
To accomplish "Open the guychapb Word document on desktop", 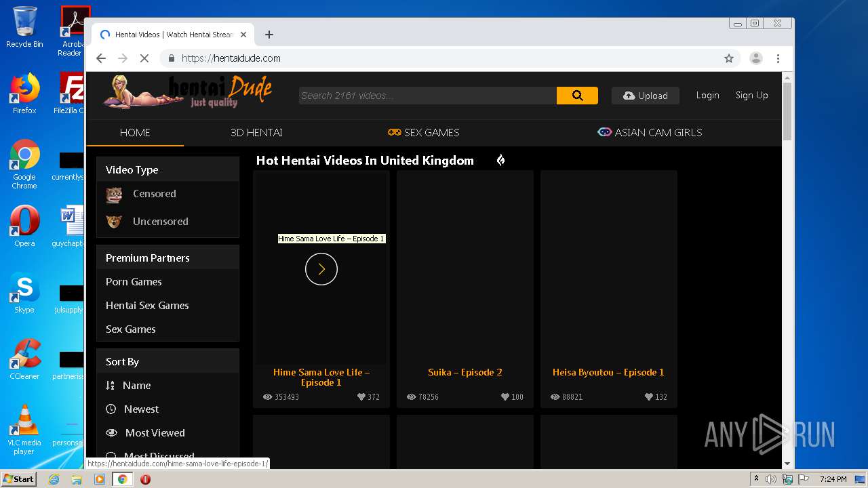I will [x=68, y=226].
